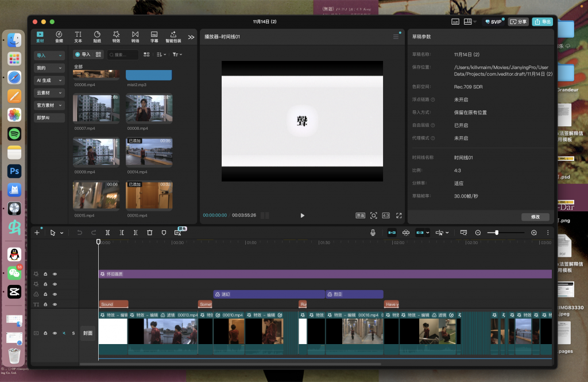Open the 转场 transitions panel

coord(135,37)
